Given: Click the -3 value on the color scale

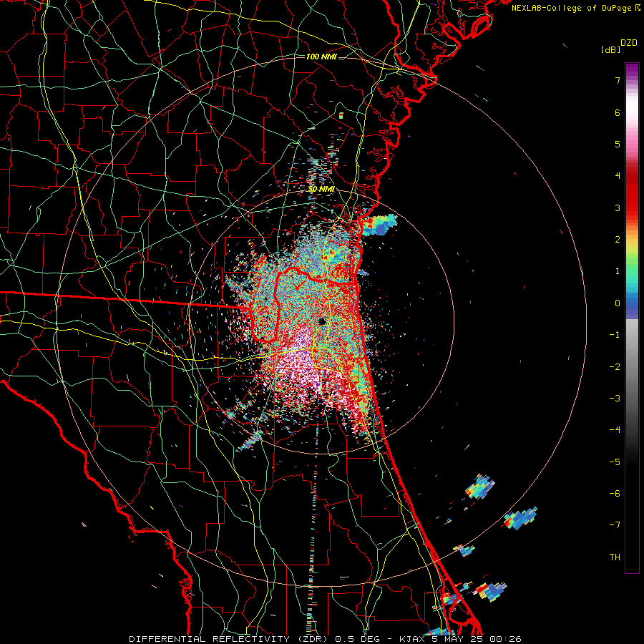Looking at the screenshot, I should (615, 399).
